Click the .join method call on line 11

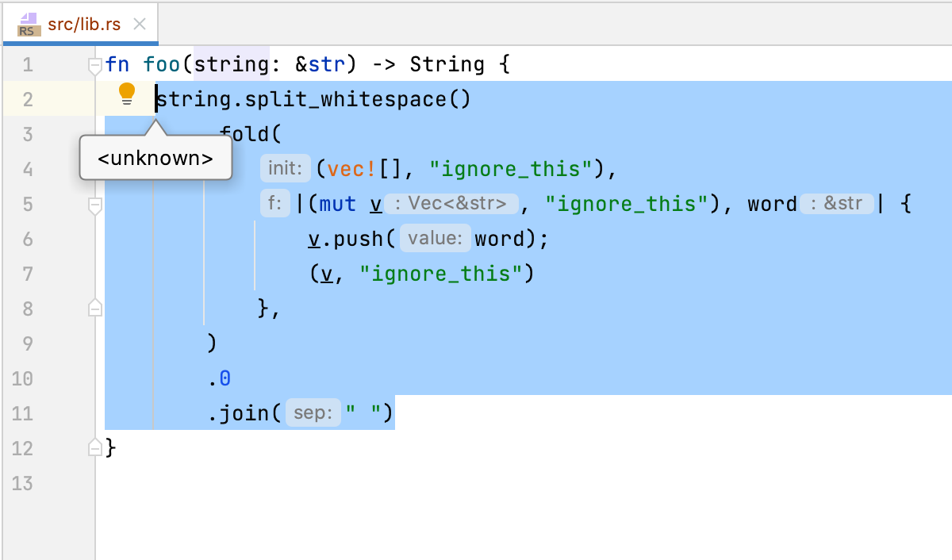(x=238, y=412)
